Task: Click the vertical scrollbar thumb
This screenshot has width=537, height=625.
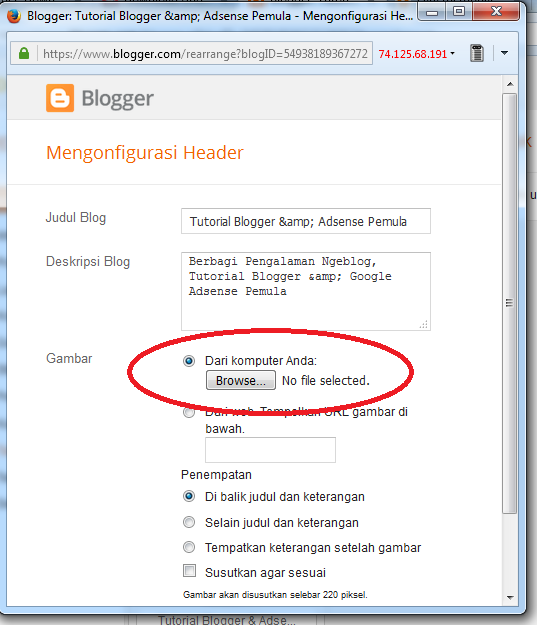Action: (509, 303)
